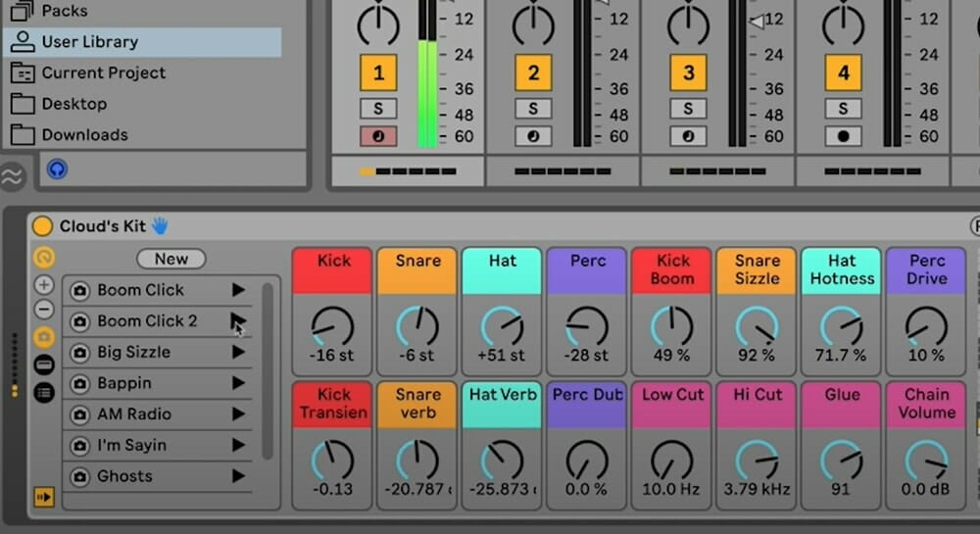Click the Hi Cut macro knob

pyautogui.click(x=757, y=459)
